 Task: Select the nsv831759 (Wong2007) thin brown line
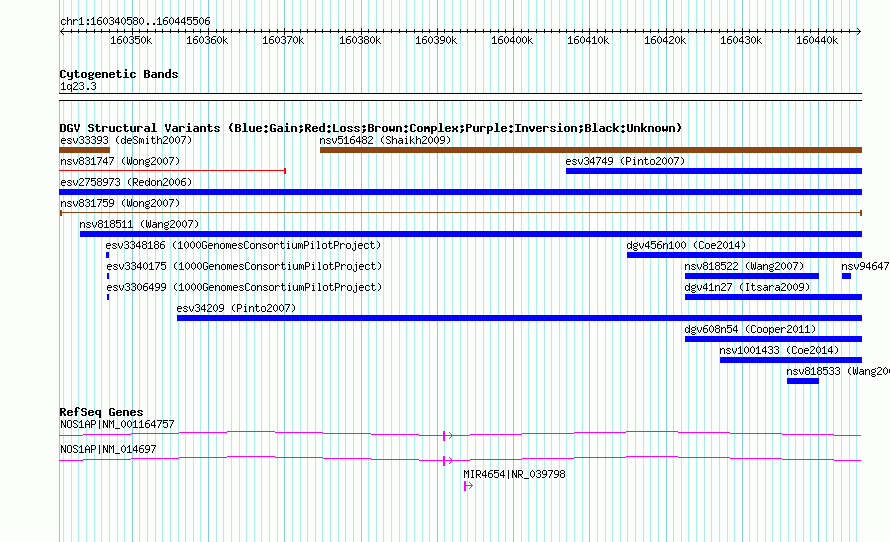coord(461,213)
